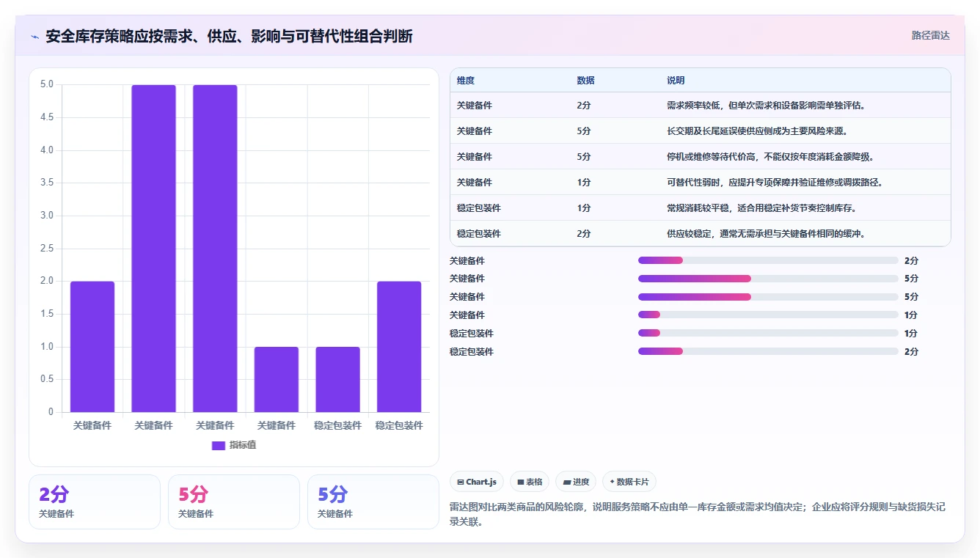Click the 稳定包装件 chart bar with value 2.0
980x558 pixels.
(399, 347)
